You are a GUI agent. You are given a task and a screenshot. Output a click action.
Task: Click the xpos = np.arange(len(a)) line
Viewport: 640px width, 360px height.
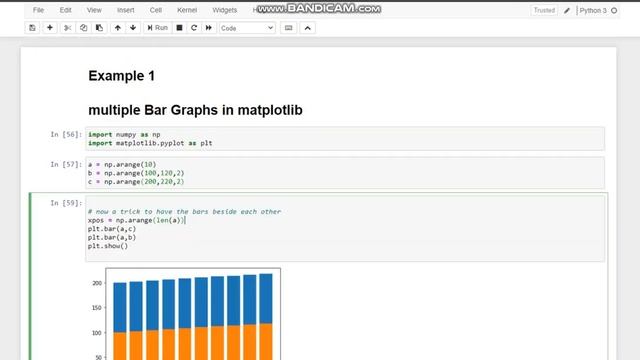(136, 220)
